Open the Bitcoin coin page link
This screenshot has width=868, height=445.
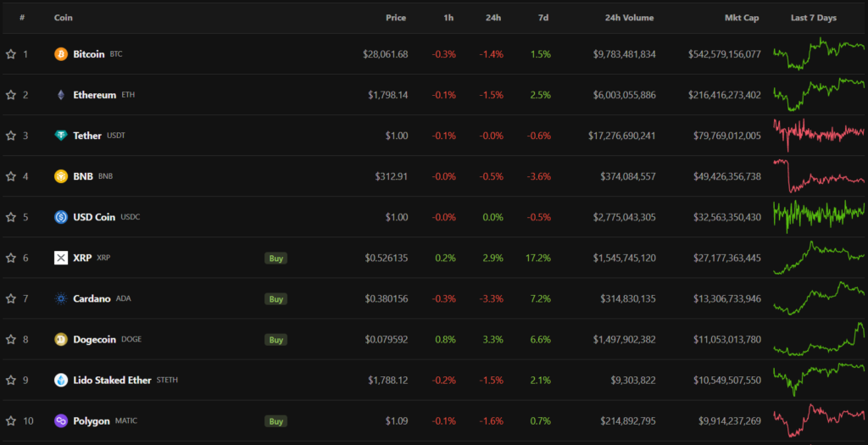[88, 54]
